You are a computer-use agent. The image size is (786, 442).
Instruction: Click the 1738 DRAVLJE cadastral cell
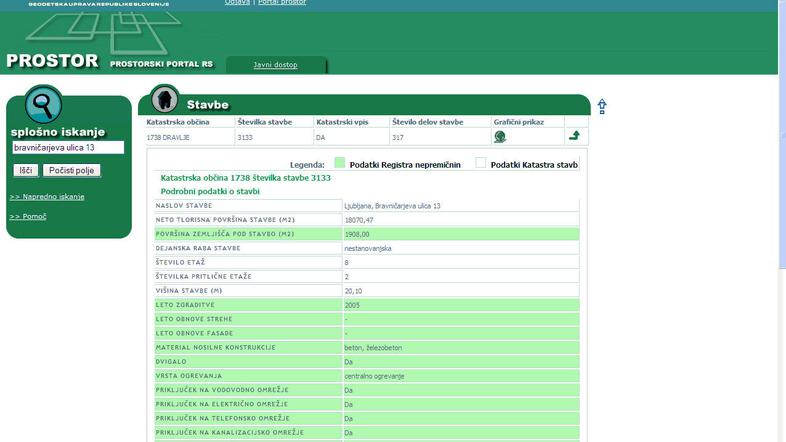tap(168, 137)
